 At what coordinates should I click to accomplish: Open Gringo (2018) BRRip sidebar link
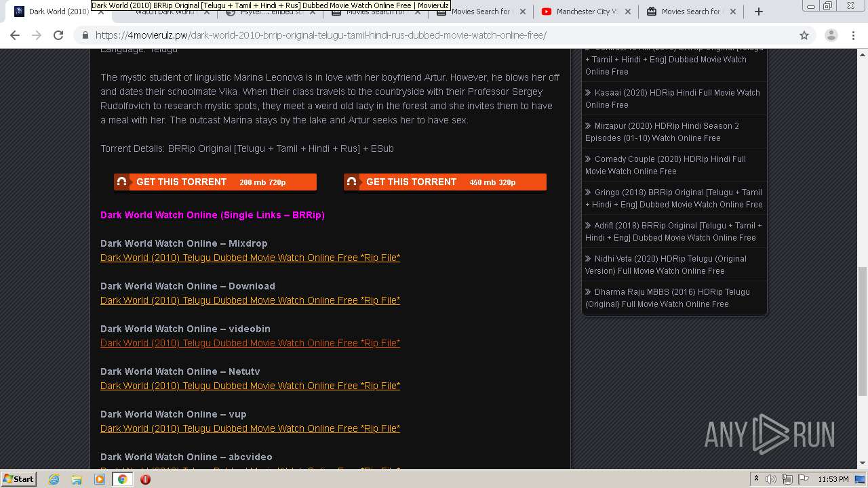tap(674, 198)
